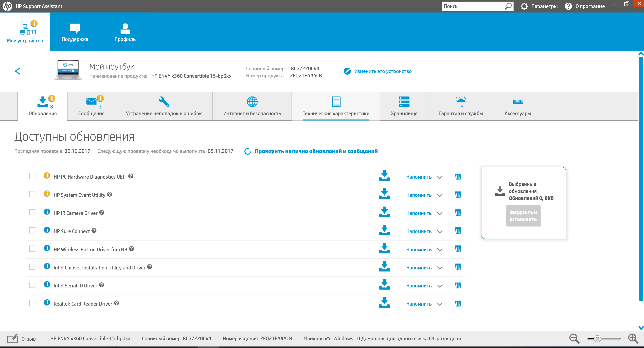Open the Отзыв feedback button
The width and height of the screenshot is (644, 348).
(22, 339)
